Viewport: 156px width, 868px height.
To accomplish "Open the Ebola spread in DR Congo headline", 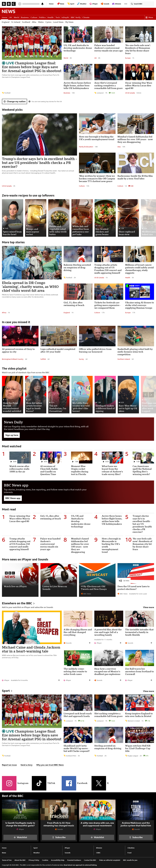I will click(x=30, y=287).
